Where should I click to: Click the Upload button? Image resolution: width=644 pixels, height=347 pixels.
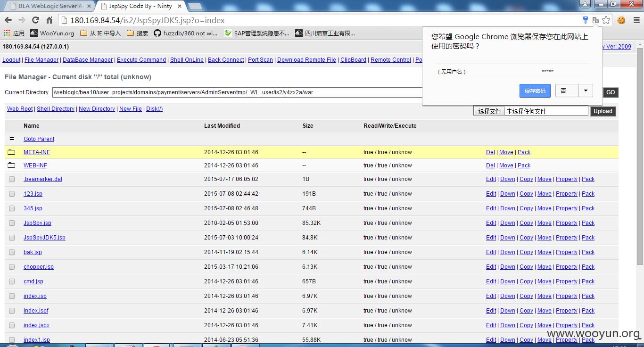point(603,111)
